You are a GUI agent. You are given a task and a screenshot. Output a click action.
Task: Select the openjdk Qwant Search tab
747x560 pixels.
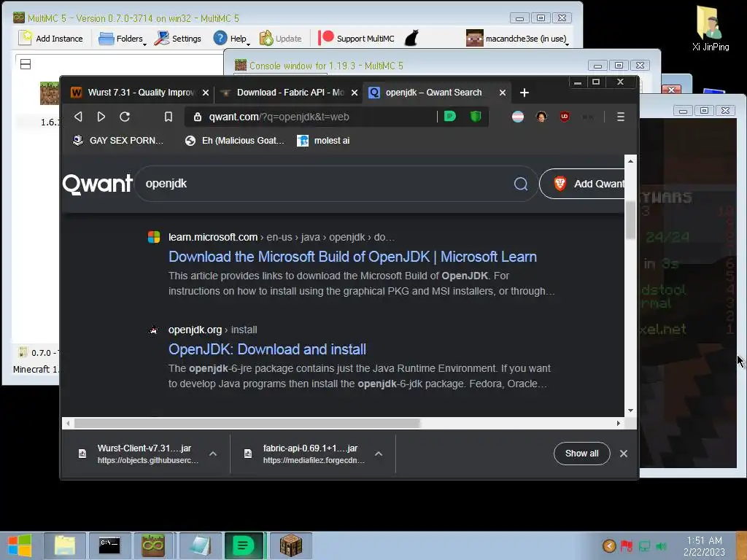point(436,93)
